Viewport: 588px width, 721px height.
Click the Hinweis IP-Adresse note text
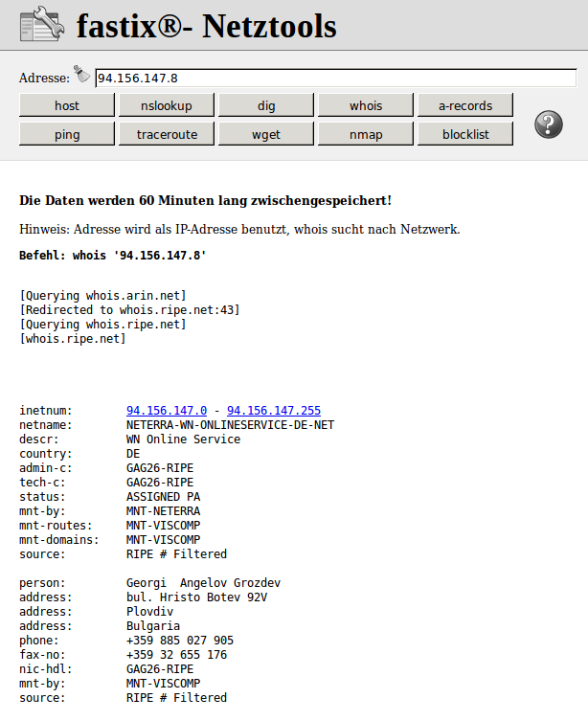pos(239,229)
